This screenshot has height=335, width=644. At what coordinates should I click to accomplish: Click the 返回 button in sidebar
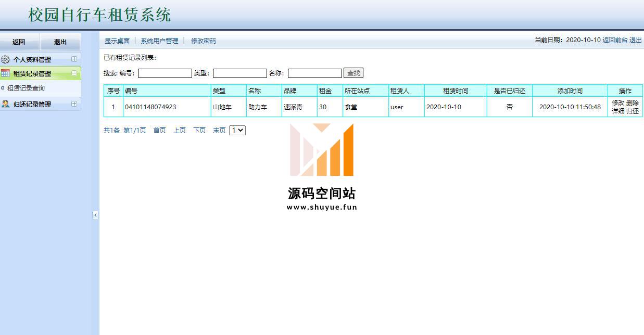[x=20, y=42]
